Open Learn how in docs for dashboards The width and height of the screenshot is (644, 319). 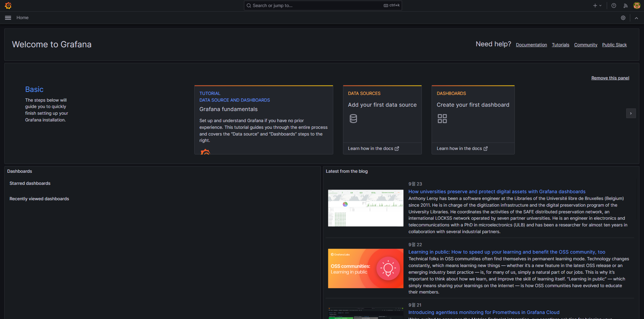tap(462, 149)
